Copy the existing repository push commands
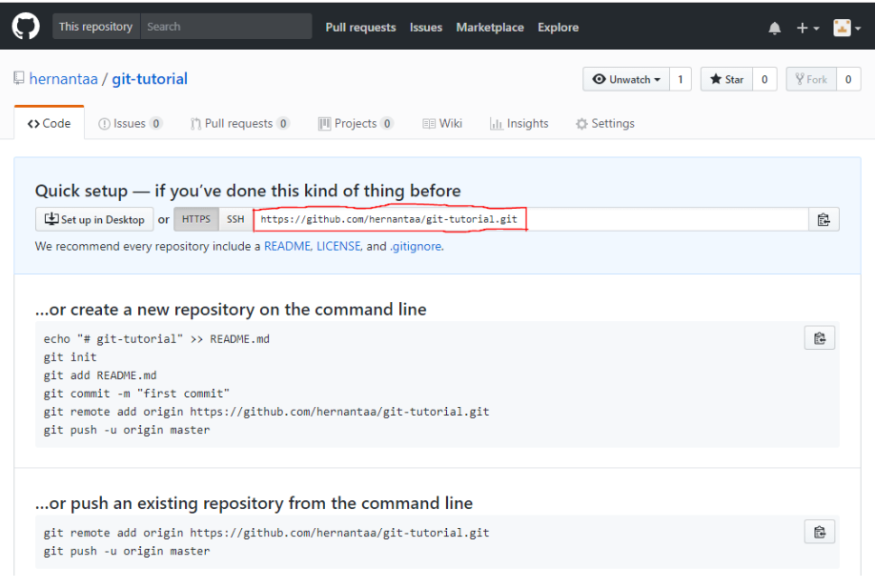Viewport: 875px width, 588px height. [819, 532]
